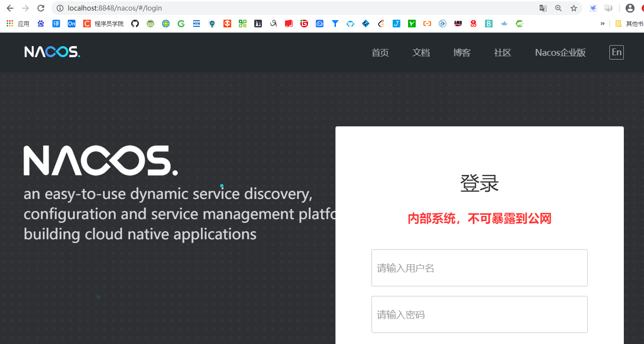644x344 pixels.
Task: Open the red iG circle bookmark
Action: point(304,24)
